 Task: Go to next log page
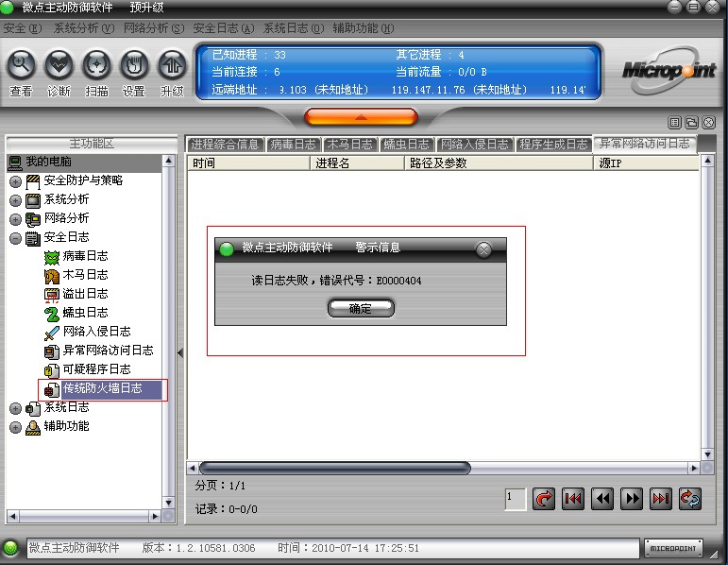632,499
